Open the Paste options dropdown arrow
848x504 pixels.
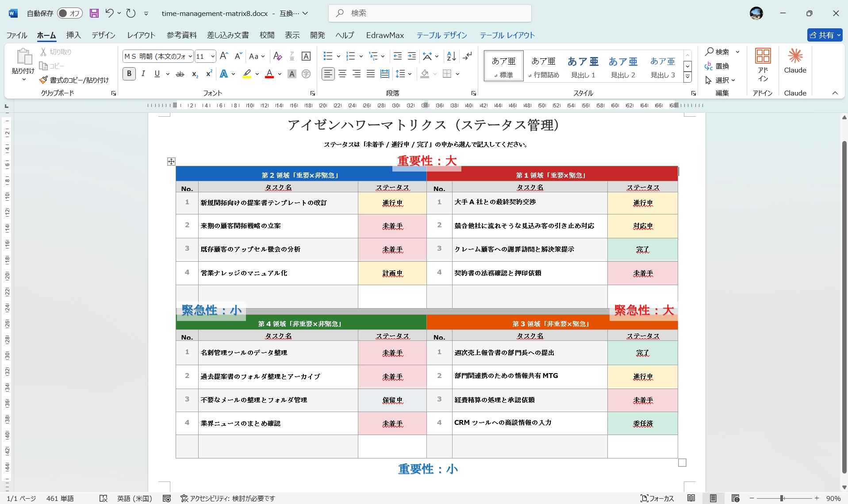point(23,80)
